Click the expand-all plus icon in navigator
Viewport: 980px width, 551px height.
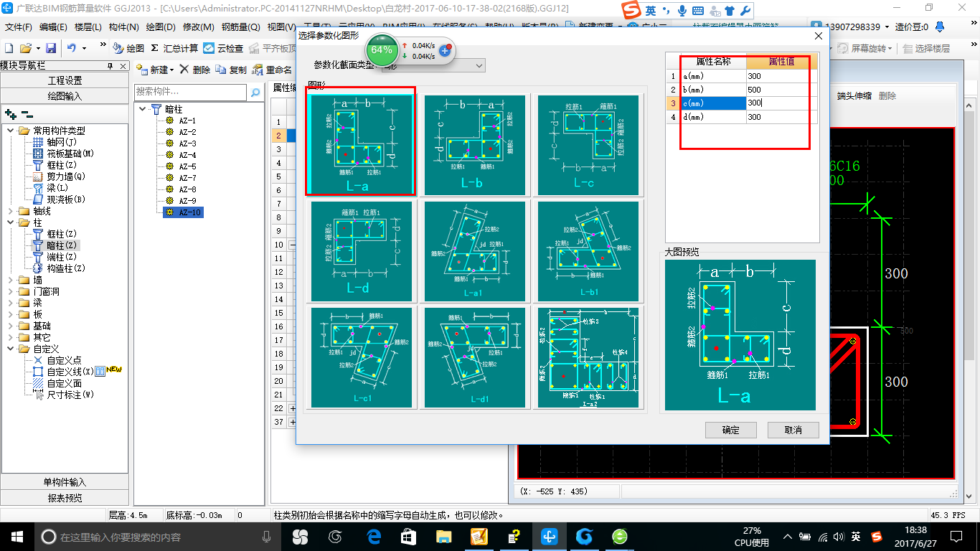tap(10, 113)
